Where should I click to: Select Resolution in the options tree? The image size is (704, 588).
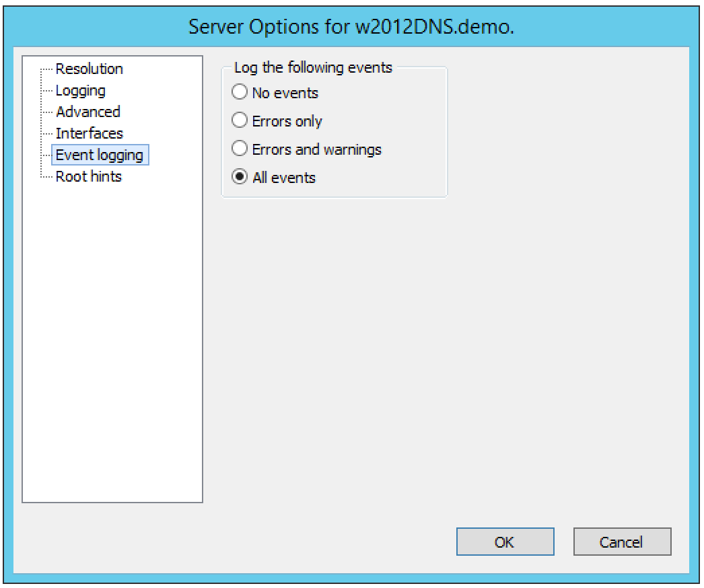tap(89, 69)
